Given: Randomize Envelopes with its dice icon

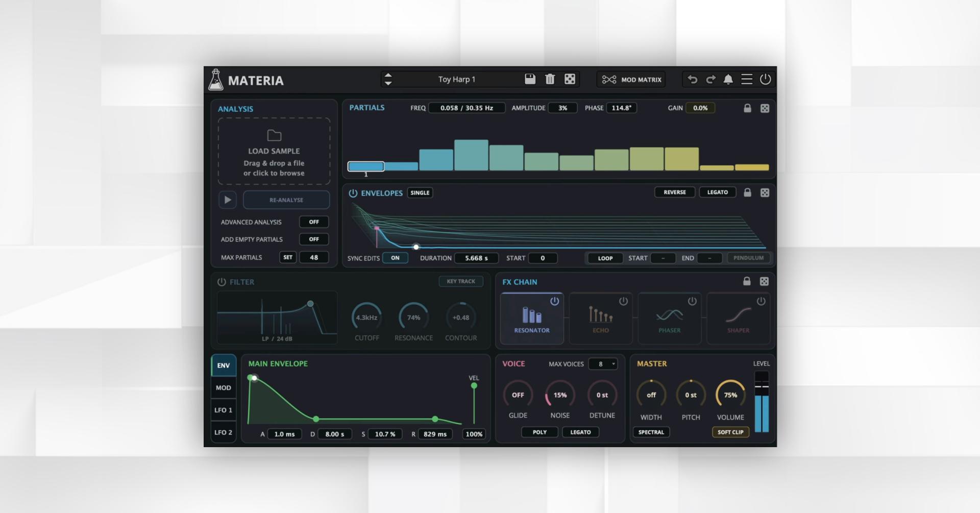Looking at the screenshot, I should coord(765,192).
